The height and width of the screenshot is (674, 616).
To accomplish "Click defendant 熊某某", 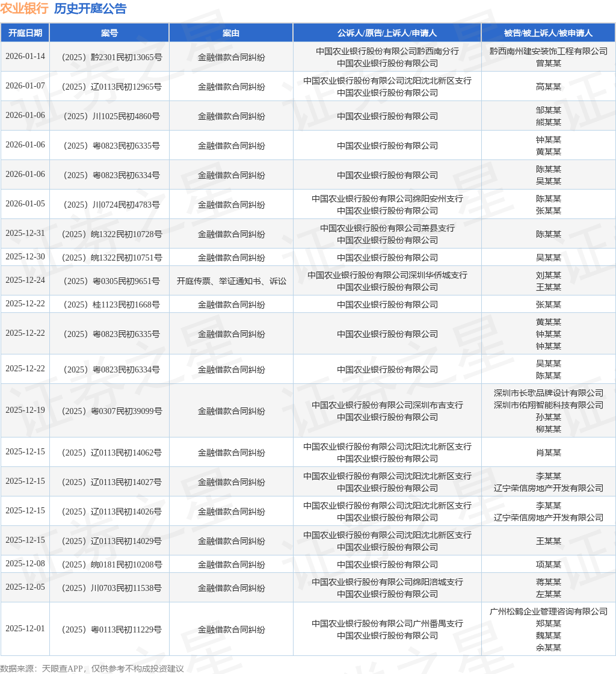I will (549, 122).
